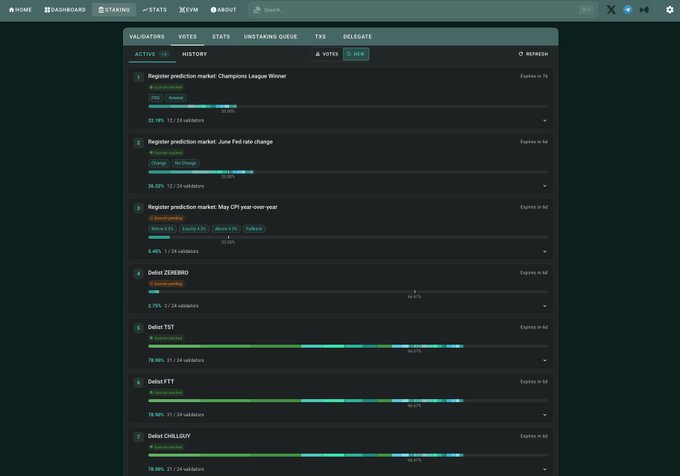Image resolution: width=680 pixels, height=476 pixels.
Task: Click the icon right of Telegram
Action: pos(644,10)
